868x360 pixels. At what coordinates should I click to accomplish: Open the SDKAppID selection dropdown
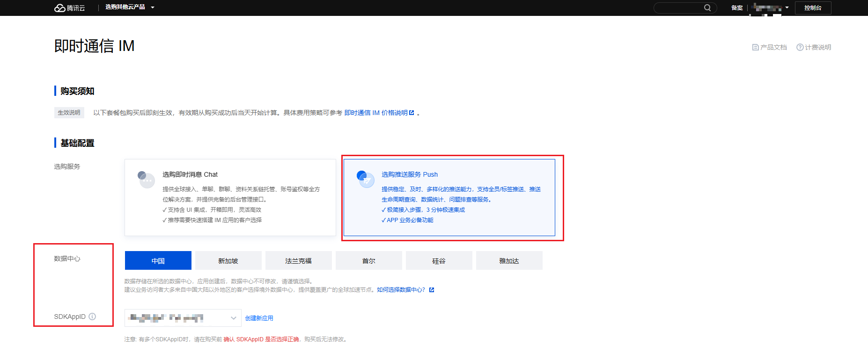point(183,318)
